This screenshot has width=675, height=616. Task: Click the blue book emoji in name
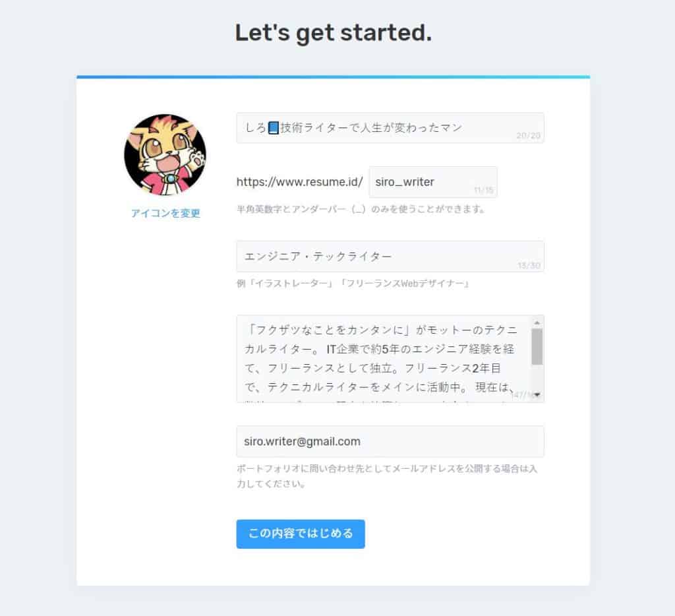click(274, 128)
